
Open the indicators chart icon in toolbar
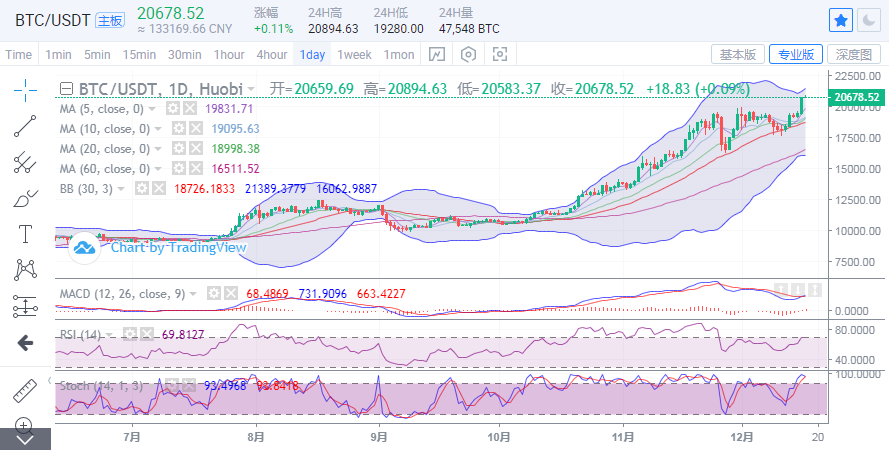tap(437, 54)
